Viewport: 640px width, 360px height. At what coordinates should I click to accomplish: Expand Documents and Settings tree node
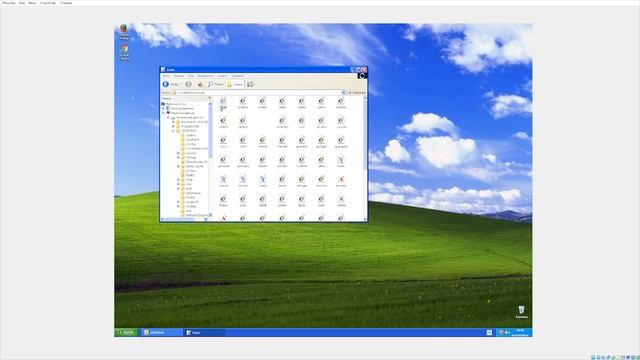pyautogui.click(x=173, y=122)
